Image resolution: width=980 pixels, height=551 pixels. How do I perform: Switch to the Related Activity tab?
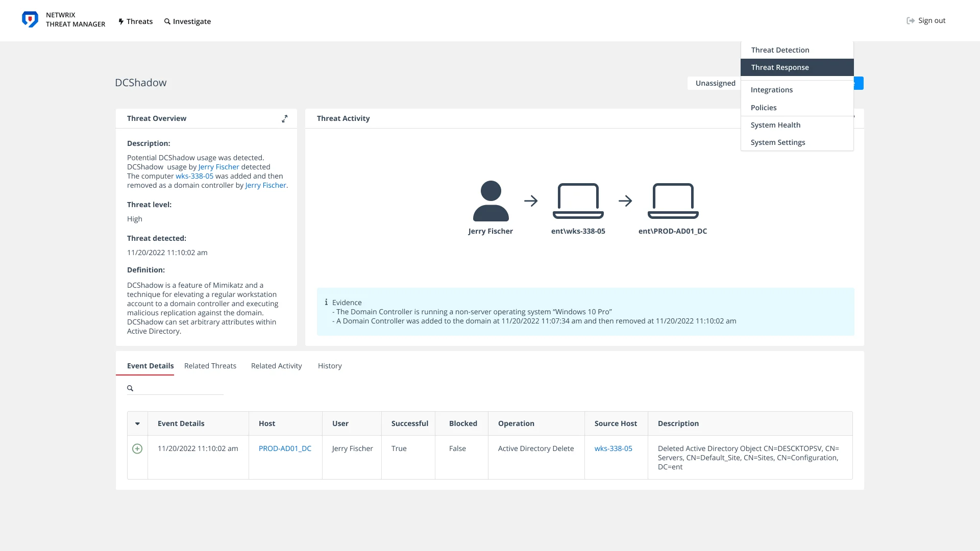(276, 366)
